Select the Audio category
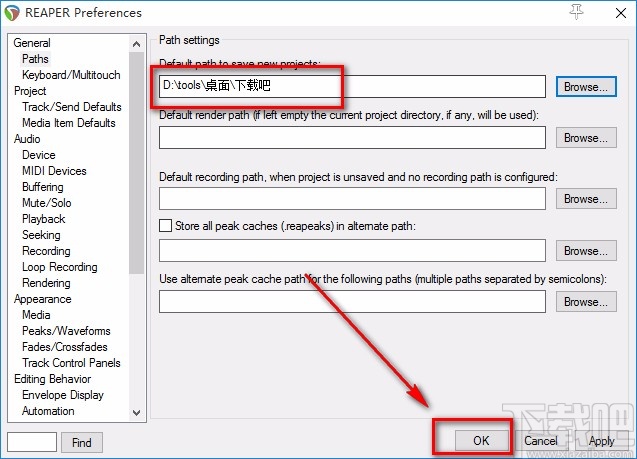The image size is (637, 459). pyautogui.click(x=27, y=139)
